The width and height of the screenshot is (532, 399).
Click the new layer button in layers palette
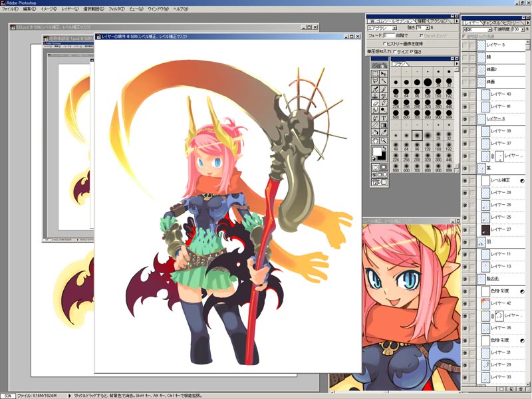click(x=511, y=389)
